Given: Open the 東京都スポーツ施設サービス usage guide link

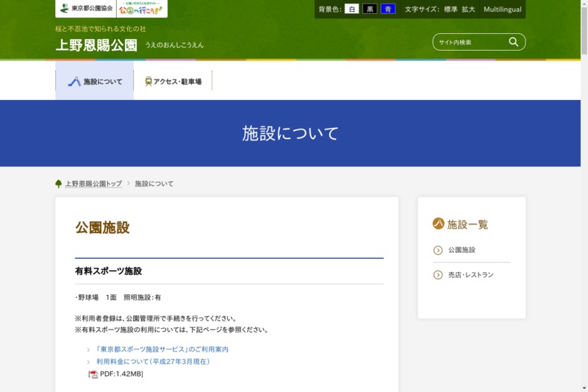Looking at the screenshot, I should coord(162,349).
